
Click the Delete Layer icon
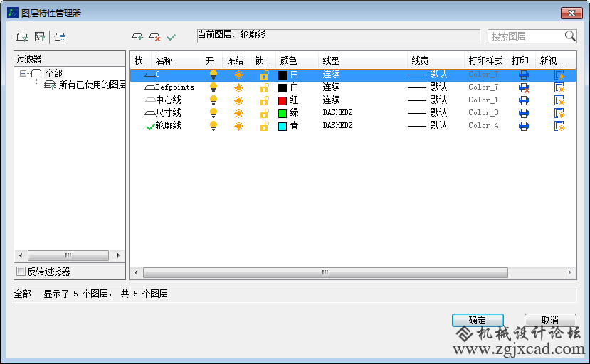(x=154, y=37)
